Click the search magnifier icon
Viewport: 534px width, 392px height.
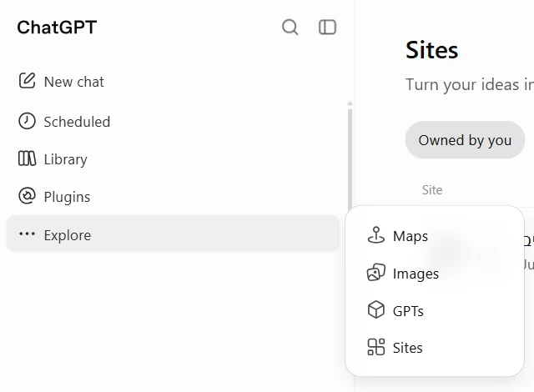290,28
